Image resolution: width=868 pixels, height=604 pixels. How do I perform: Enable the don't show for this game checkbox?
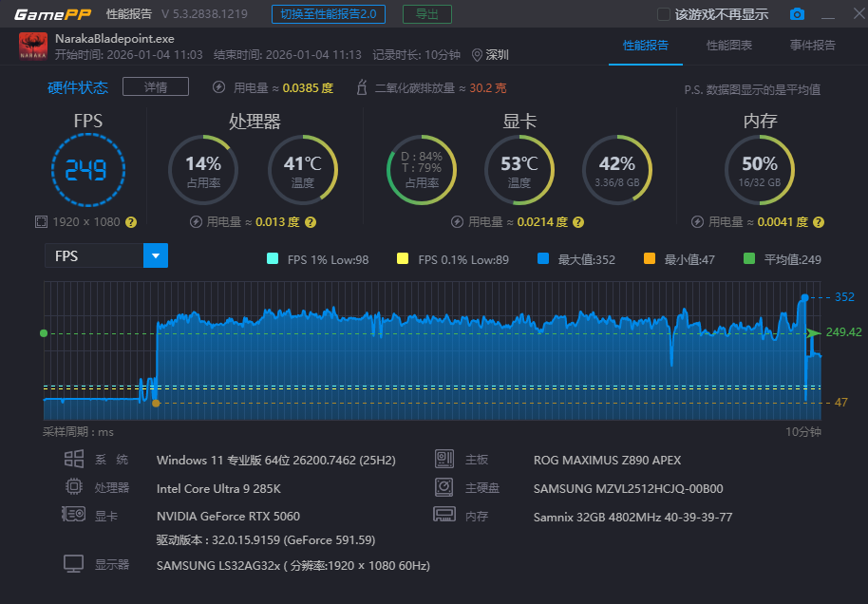(664, 14)
